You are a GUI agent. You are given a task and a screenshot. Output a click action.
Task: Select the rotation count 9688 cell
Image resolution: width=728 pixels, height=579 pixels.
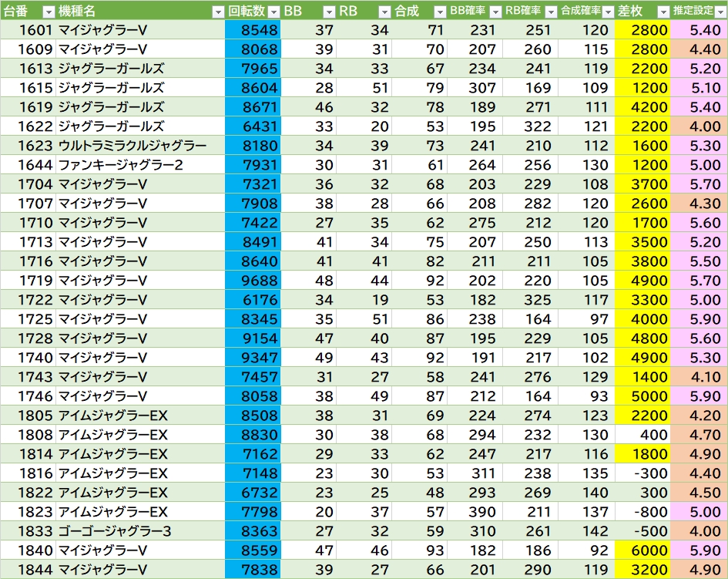point(253,281)
